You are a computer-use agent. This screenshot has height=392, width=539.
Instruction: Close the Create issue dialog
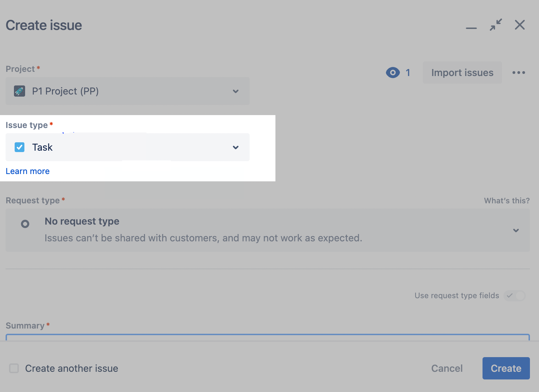pos(519,25)
